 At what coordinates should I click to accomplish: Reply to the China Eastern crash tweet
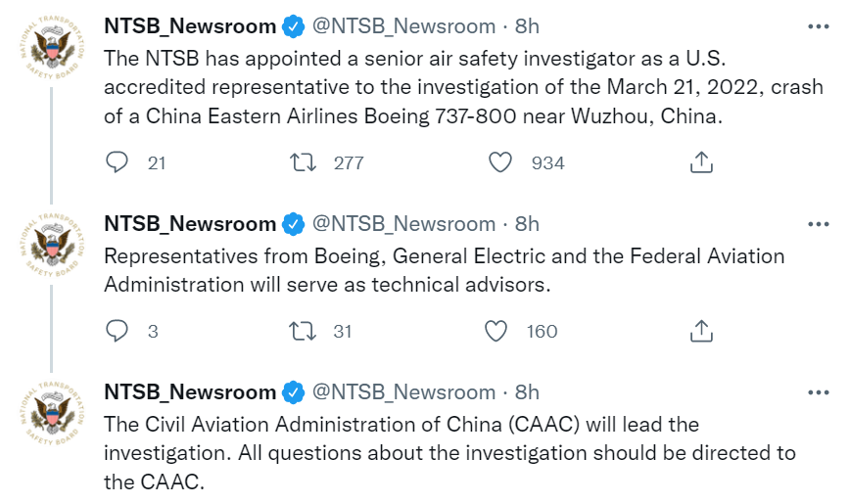[x=117, y=162]
